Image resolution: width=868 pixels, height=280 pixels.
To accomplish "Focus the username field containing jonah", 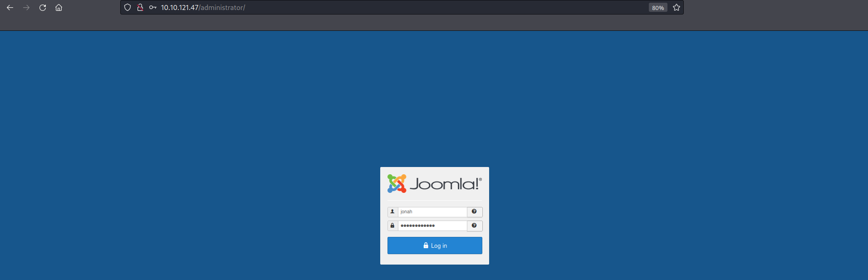I will click(x=432, y=212).
